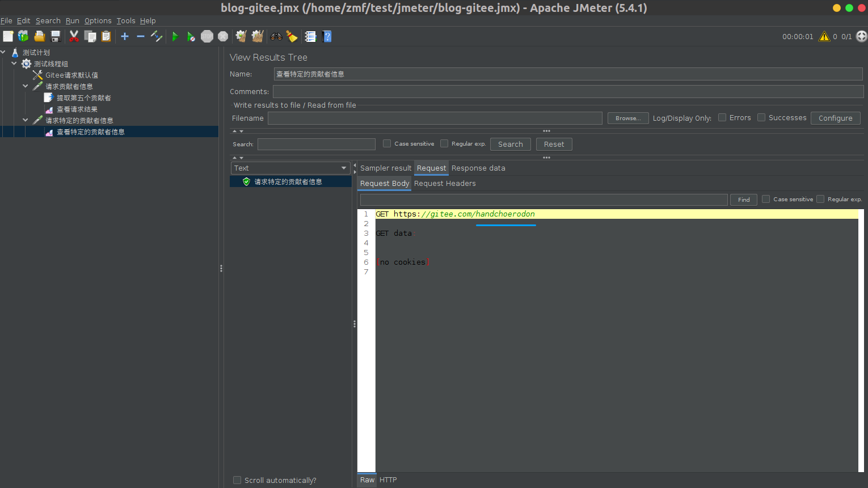The height and width of the screenshot is (488, 868).
Task: Click the running threads status icon
Action: point(862,36)
